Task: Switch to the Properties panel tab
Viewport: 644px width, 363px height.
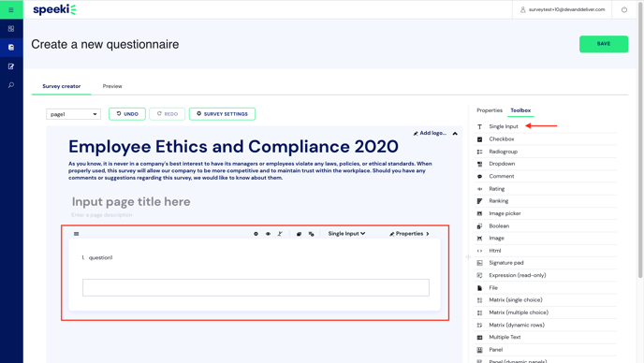Action: pos(490,110)
